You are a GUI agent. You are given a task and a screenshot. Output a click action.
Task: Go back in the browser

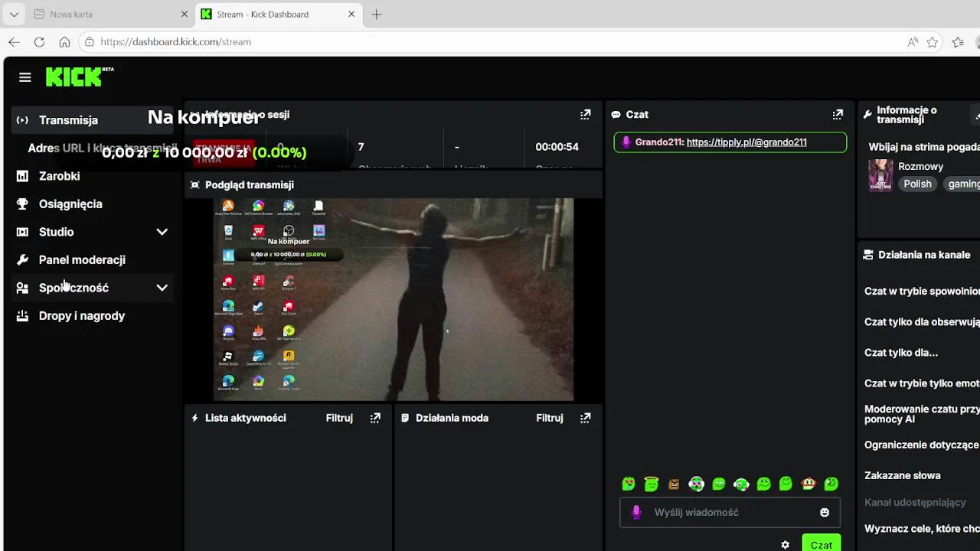14,42
